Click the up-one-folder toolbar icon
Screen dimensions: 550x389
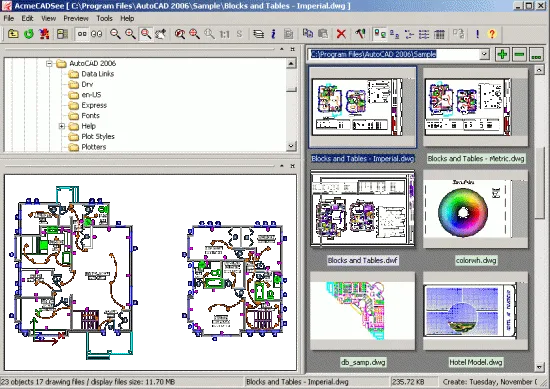[13, 34]
